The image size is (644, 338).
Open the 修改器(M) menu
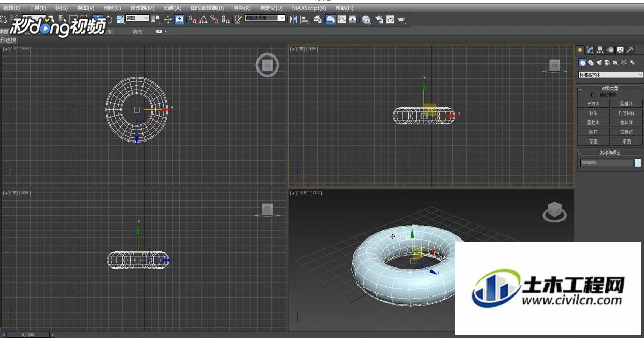coord(142,8)
